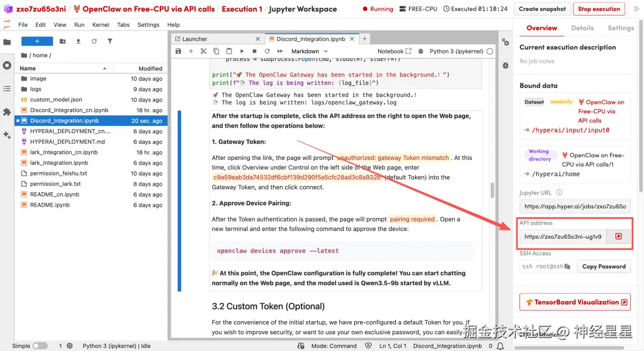This screenshot has width=644, height=351.
Task: Open Notebook in new window link
Action: point(394,51)
